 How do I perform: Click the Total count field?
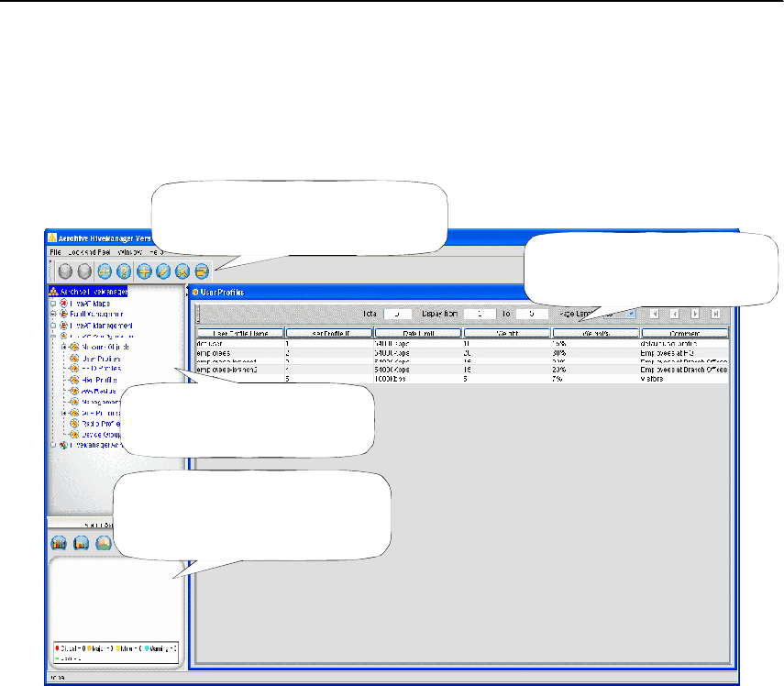[x=397, y=314]
